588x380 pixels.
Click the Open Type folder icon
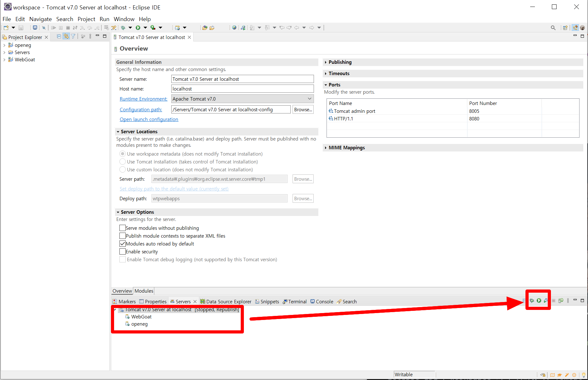[205, 28]
